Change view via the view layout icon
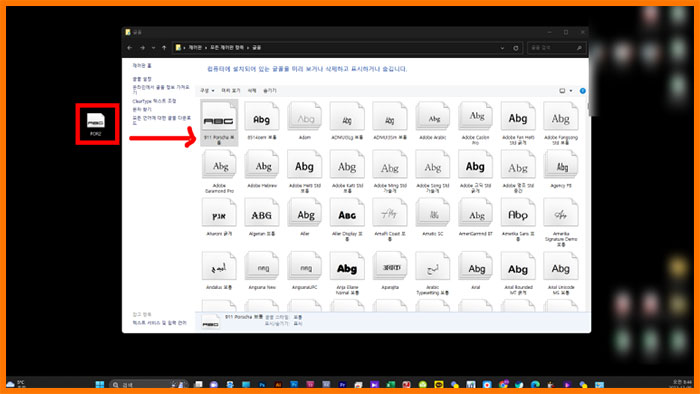The height and width of the screenshot is (394, 700). pos(562,91)
